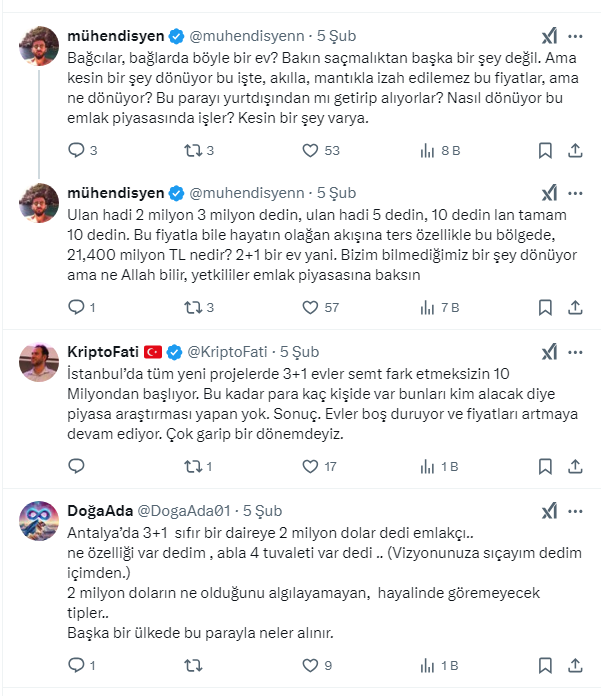Open Grok icon on first tweet
This screenshot has width=601, height=696.
549,36
